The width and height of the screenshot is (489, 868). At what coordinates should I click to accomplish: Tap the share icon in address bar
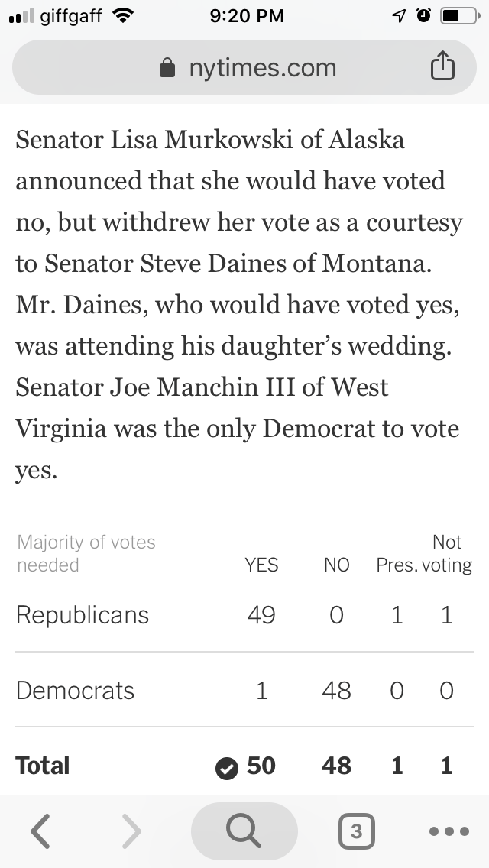[442, 68]
